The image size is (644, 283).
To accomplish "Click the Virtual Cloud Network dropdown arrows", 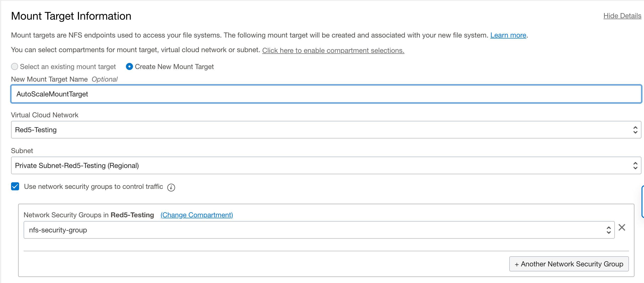I will (635, 130).
